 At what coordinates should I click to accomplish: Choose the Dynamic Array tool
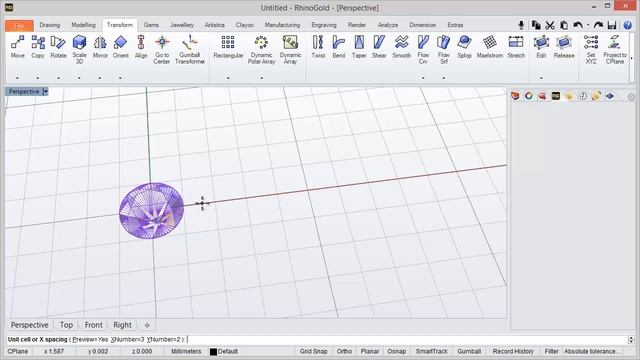(290, 49)
